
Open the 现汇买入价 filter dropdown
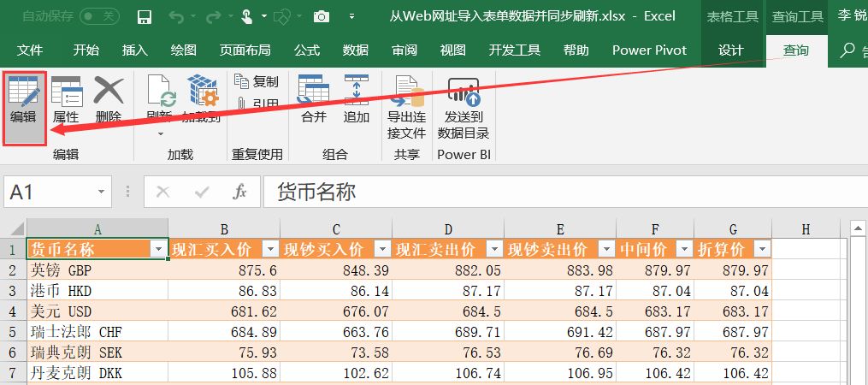coord(270,250)
